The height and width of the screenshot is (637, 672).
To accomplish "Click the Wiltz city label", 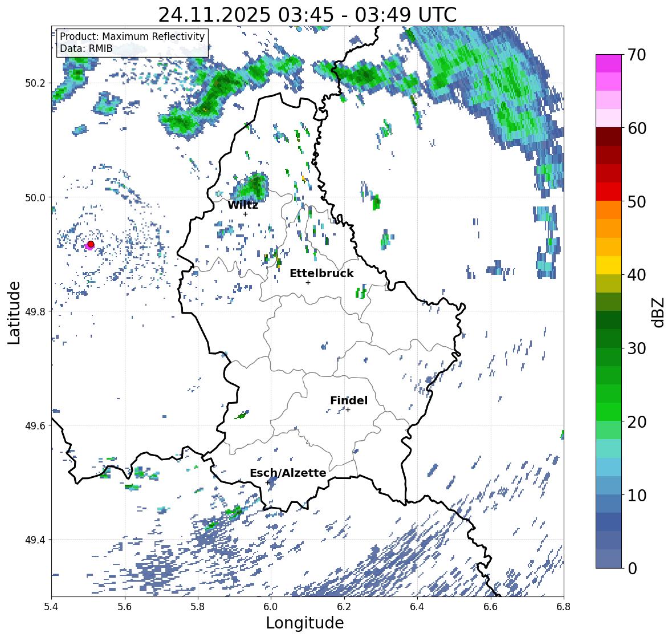I will 243,205.
